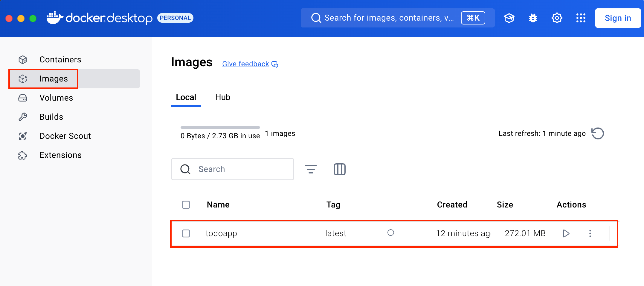Click the 1 images count text
This screenshot has width=644, height=286.
[280, 133]
